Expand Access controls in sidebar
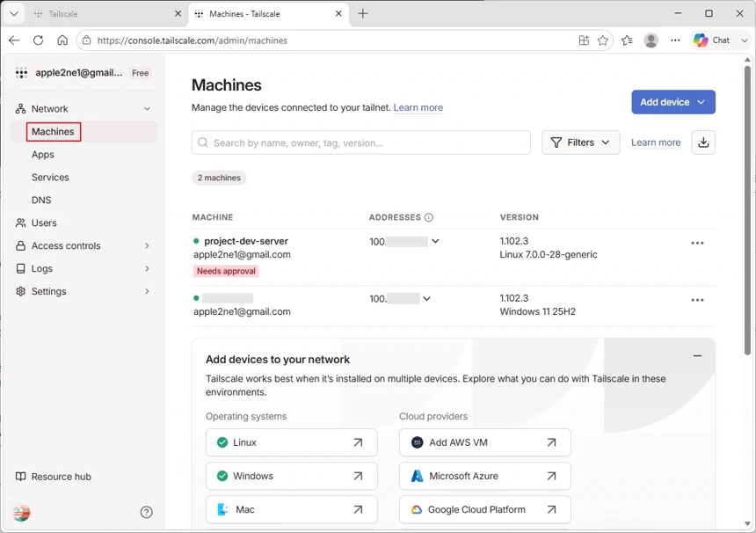This screenshot has width=756, height=533. pyautogui.click(x=147, y=246)
